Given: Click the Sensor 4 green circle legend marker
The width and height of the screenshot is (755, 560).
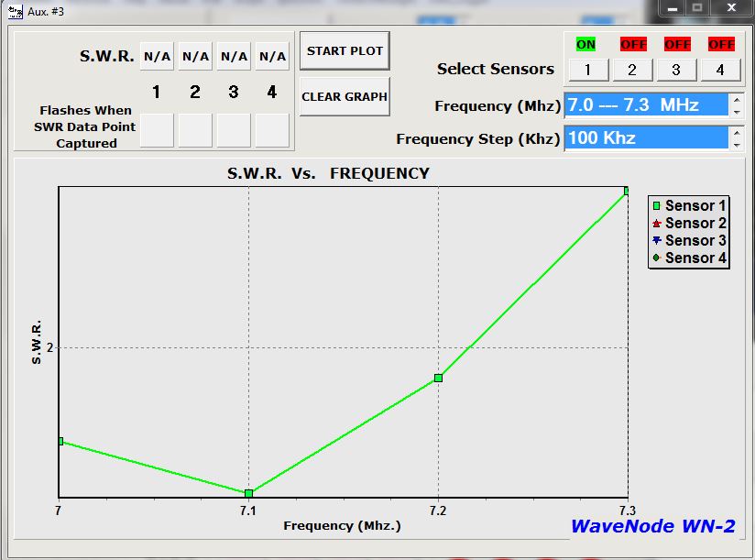Looking at the screenshot, I should (656, 258).
